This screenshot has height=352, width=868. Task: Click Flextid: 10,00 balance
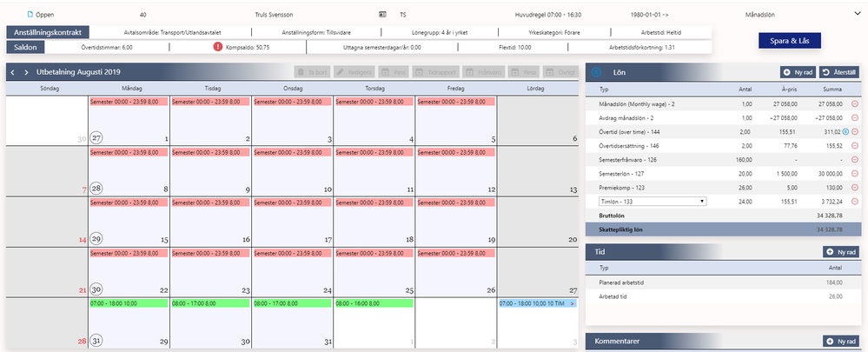pyautogui.click(x=515, y=47)
